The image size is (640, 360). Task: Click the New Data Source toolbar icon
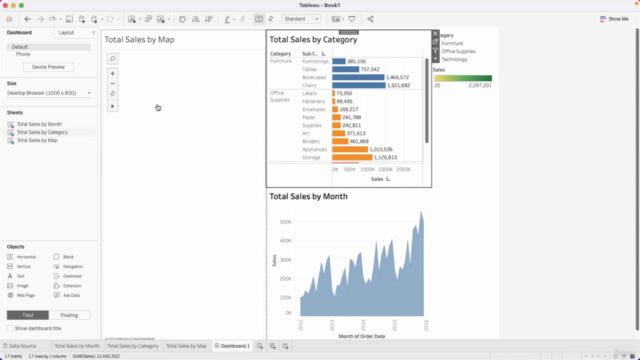click(x=82, y=19)
